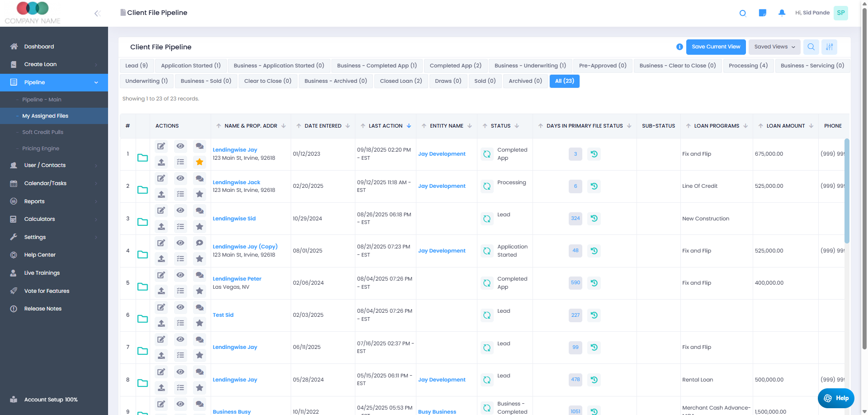This screenshot has height=415, width=868.
Task: Open the folder icon for row 3
Action: (x=142, y=222)
